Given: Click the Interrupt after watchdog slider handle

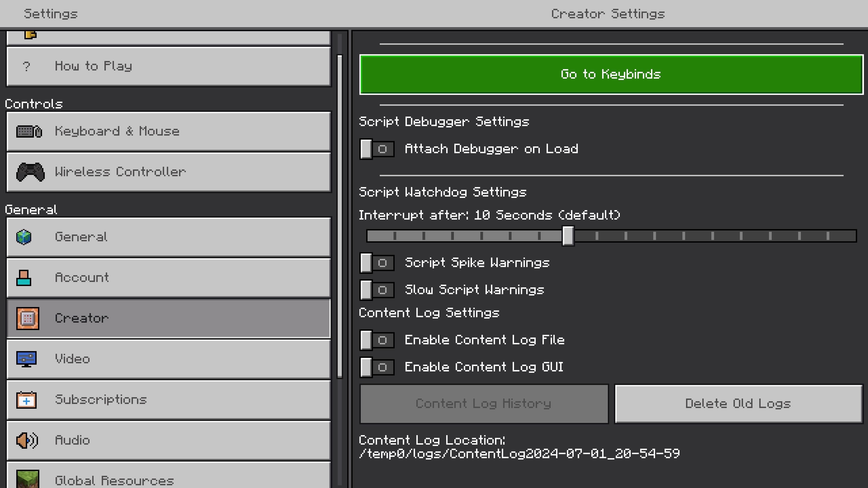Looking at the screenshot, I should pyautogui.click(x=568, y=236).
